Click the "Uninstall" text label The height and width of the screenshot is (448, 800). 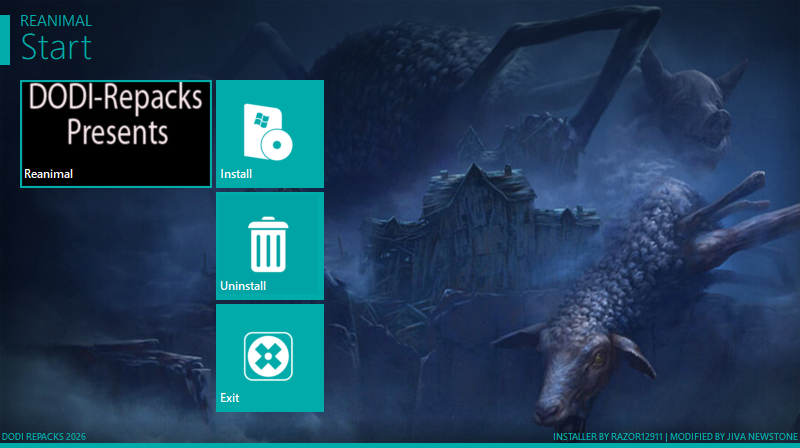(243, 286)
